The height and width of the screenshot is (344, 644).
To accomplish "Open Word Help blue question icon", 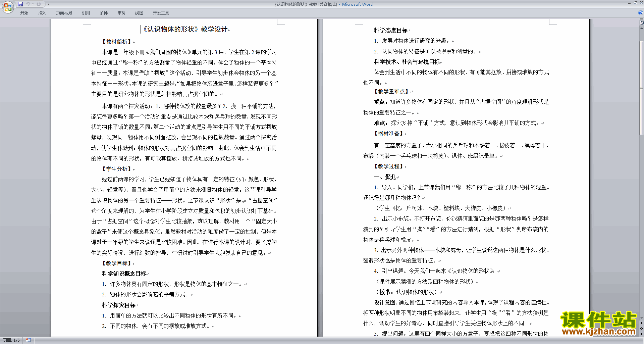I will (640, 13).
